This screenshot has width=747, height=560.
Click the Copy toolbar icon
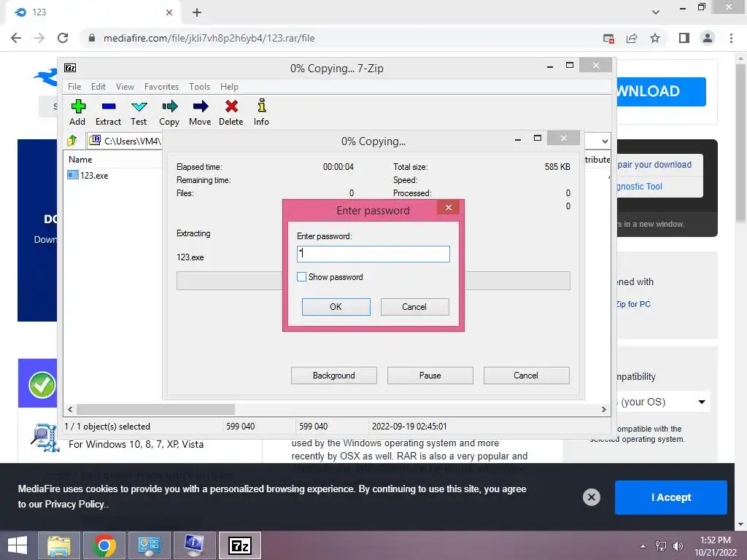169,112
